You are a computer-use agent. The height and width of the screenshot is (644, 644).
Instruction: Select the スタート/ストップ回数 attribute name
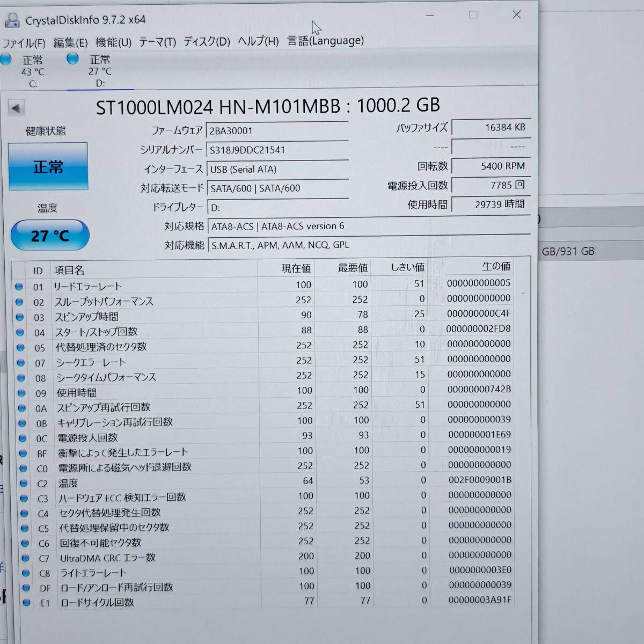pos(96,332)
